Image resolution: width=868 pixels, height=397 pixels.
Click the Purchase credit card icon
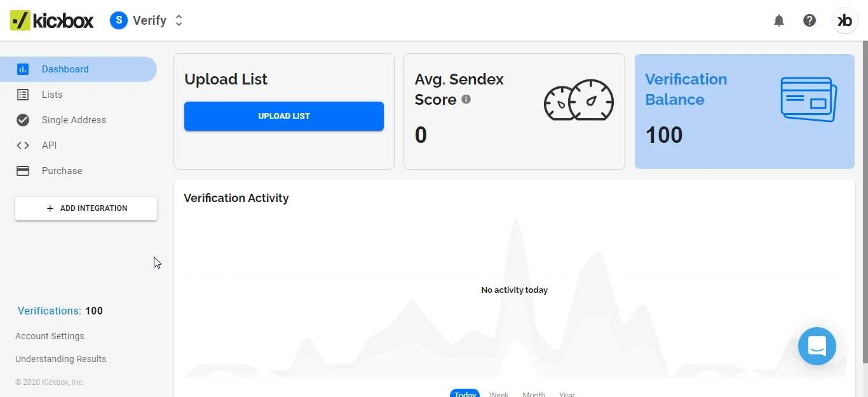click(x=23, y=171)
